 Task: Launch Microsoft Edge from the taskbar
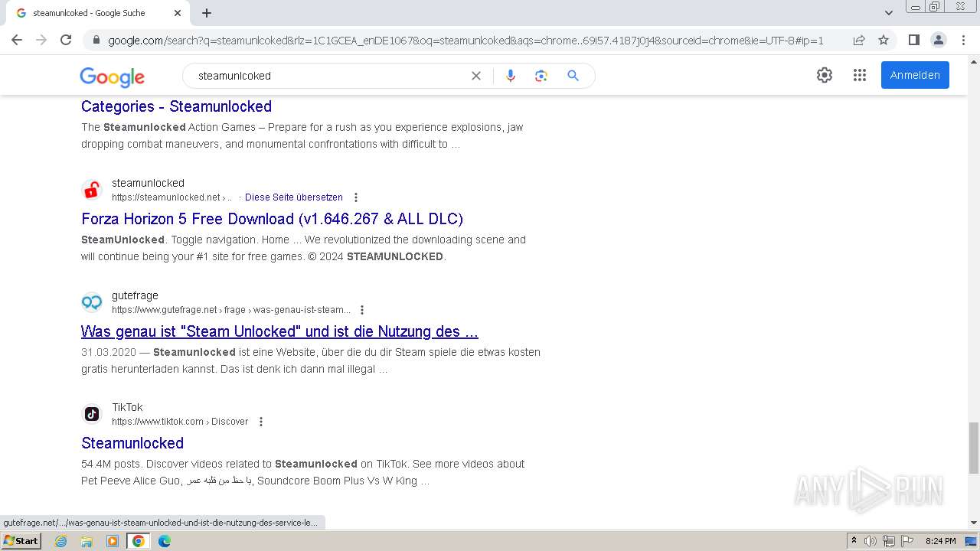click(165, 541)
